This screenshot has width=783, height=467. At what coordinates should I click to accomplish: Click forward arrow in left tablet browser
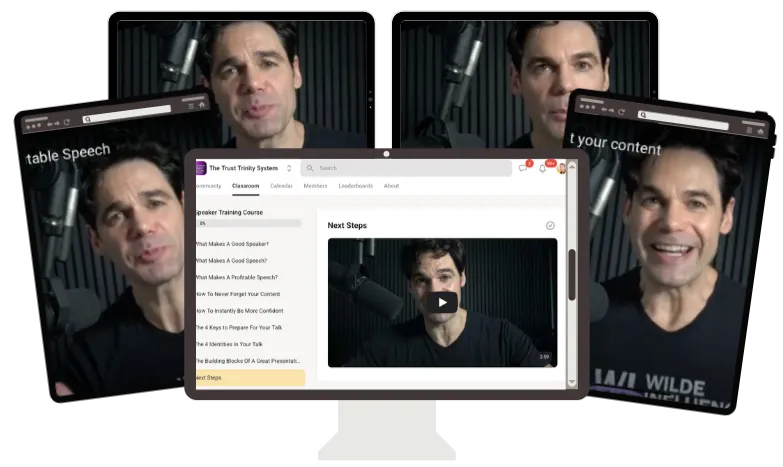point(57,123)
